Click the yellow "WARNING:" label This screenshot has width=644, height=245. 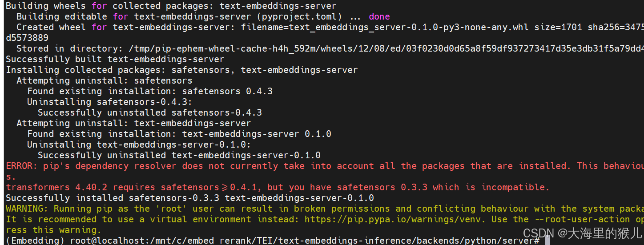coord(27,209)
